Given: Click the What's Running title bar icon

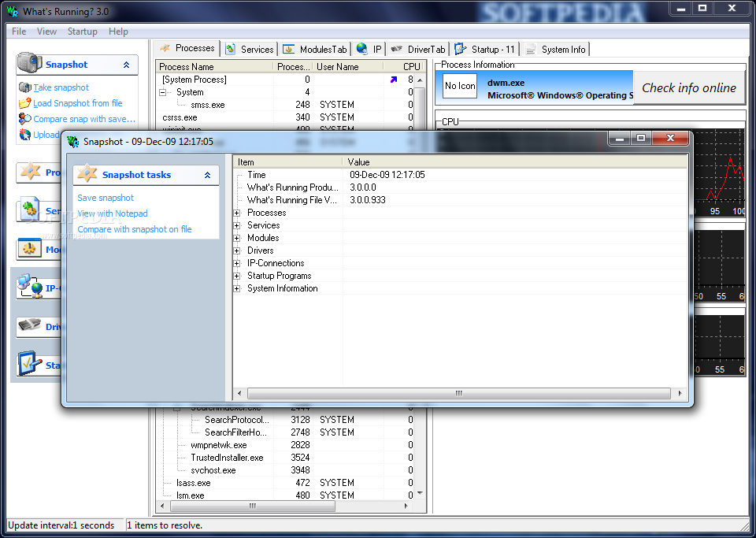Looking at the screenshot, I should [x=13, y=11].
